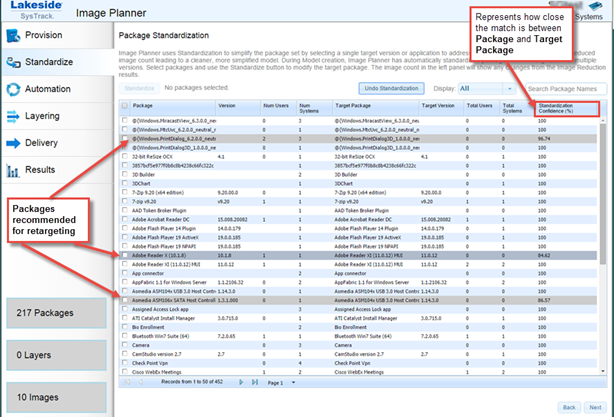Image resolution: width=614 pixels, height=417 pixels.
Task: Sort by the Num Systems column header
Action: coord(314,108)
